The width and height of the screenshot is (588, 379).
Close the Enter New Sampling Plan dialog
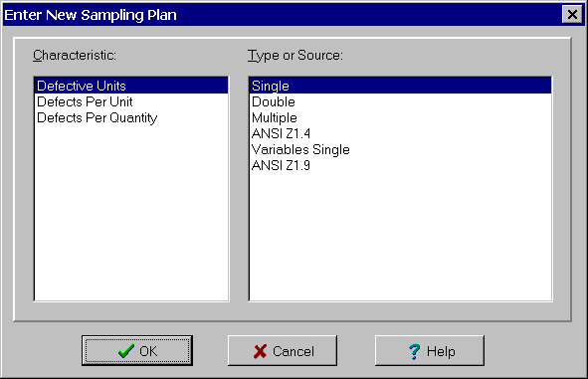click(x=572, y=15)
